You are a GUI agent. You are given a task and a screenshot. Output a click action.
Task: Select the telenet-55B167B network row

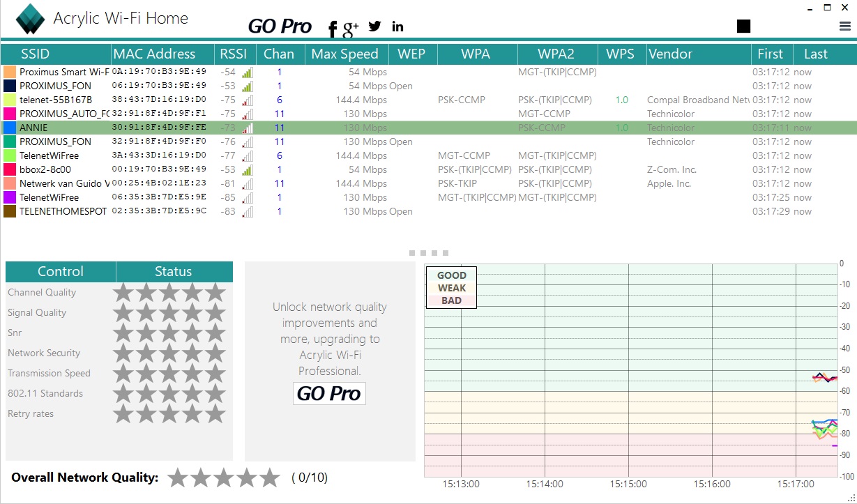(x=428, y=100)
